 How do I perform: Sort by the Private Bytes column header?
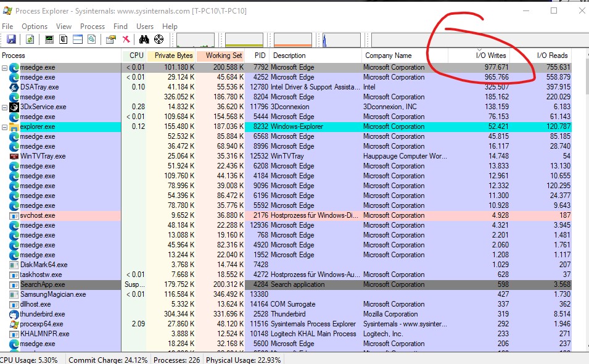click(171, 56)
